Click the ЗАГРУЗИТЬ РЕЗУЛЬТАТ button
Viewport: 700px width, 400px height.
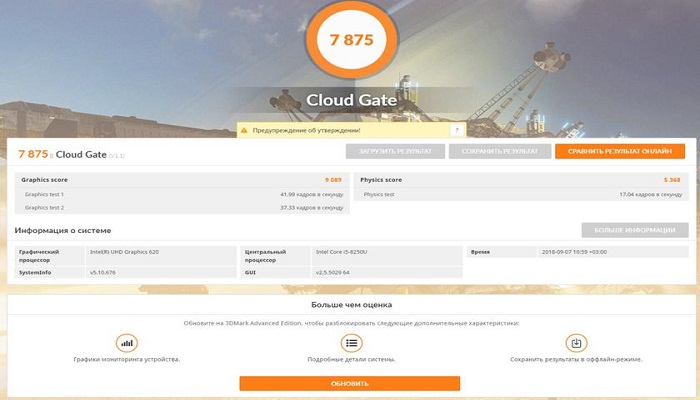(x=395, y=151)
